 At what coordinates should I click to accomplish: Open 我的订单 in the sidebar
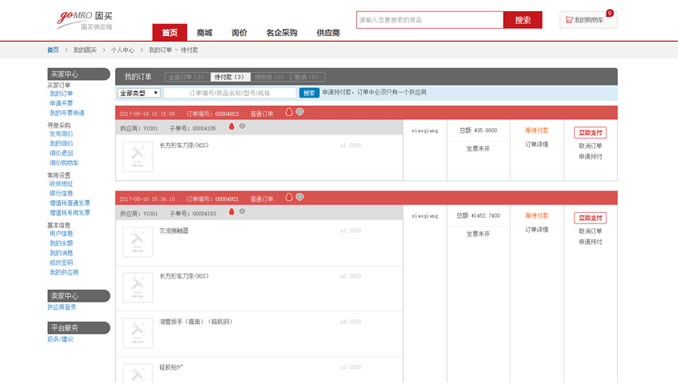61,94
